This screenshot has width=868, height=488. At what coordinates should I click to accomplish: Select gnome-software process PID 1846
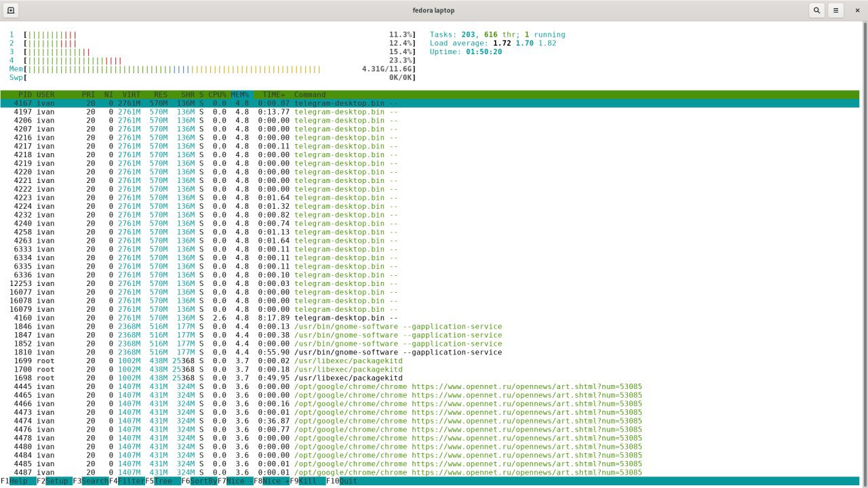click(x=430, y=327)
